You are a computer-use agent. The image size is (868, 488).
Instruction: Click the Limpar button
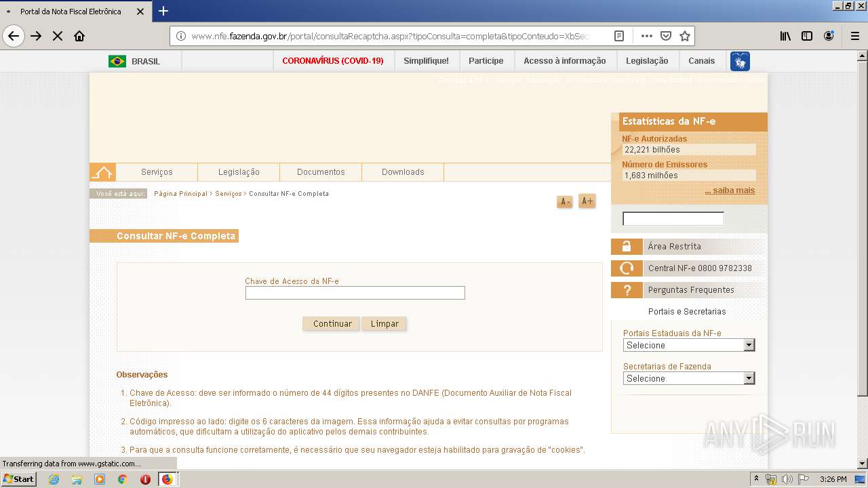click(384, 324)
